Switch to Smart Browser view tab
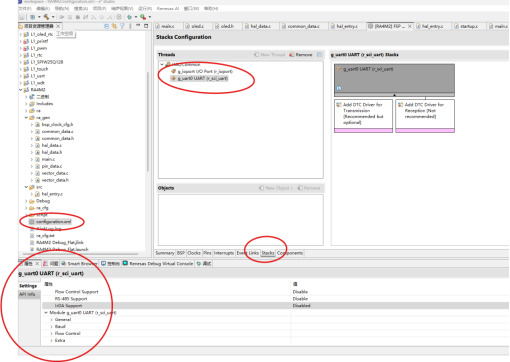This screenshot has width=510, height=362. (x=79, y=264)
